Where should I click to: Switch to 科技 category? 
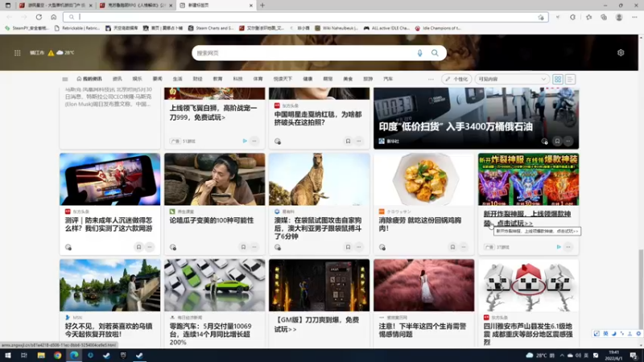(x=237, y=79)
